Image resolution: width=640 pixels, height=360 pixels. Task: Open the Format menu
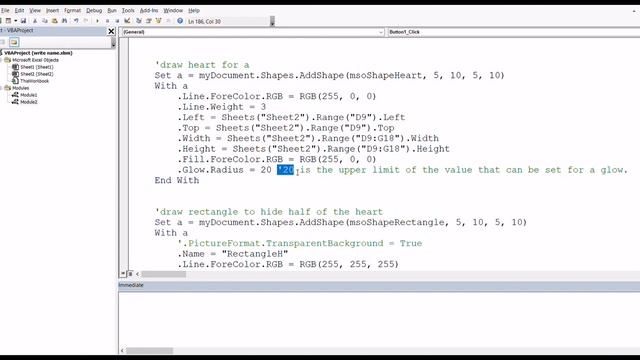point(72,11)
